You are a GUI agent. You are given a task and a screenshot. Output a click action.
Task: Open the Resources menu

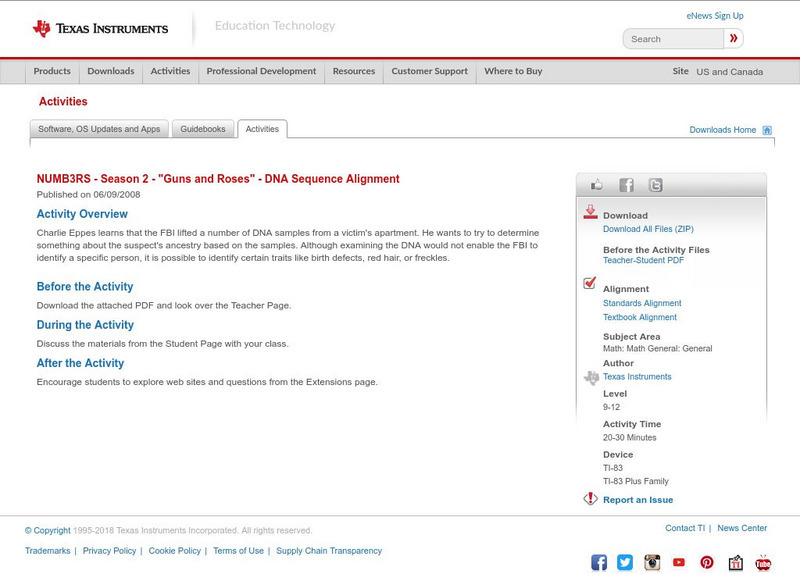354,71
